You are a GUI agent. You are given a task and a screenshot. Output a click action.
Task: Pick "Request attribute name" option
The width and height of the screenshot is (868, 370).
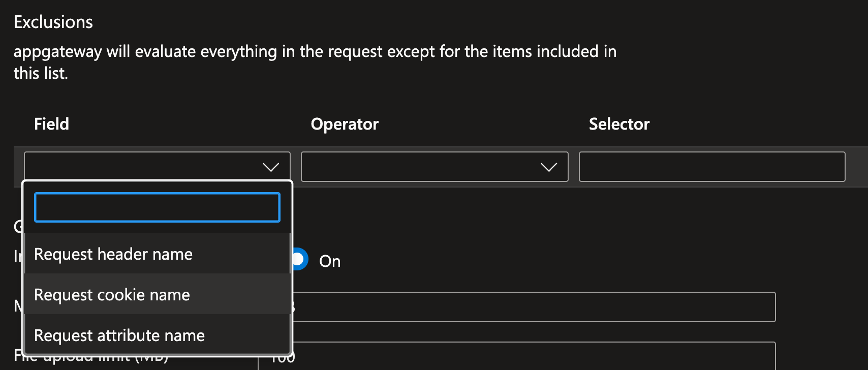(119, 335)
